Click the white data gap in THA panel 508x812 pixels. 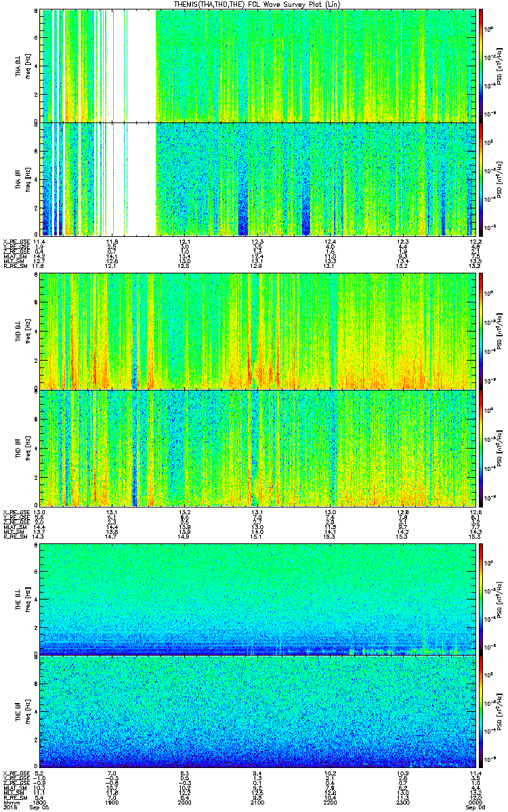click(141, 122)
